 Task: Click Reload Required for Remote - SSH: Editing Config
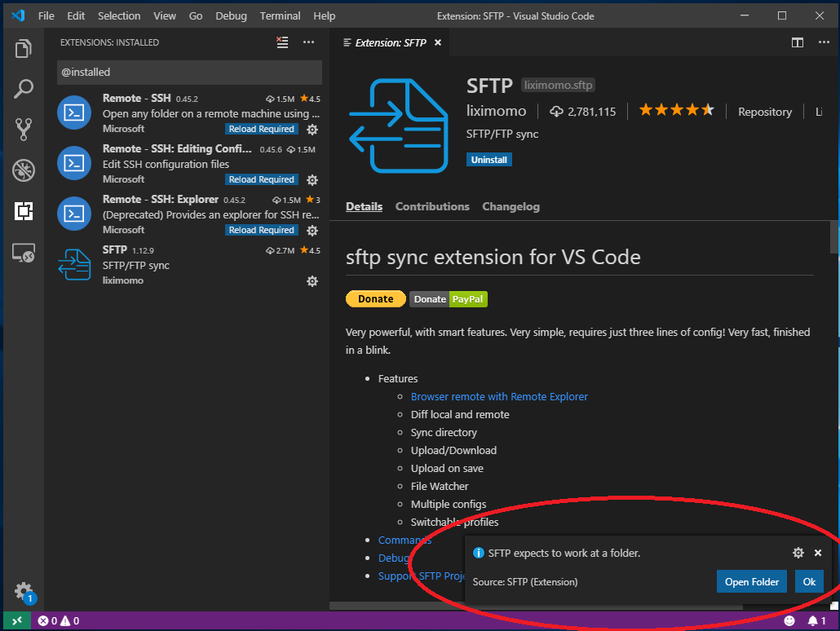pos(262,179)
